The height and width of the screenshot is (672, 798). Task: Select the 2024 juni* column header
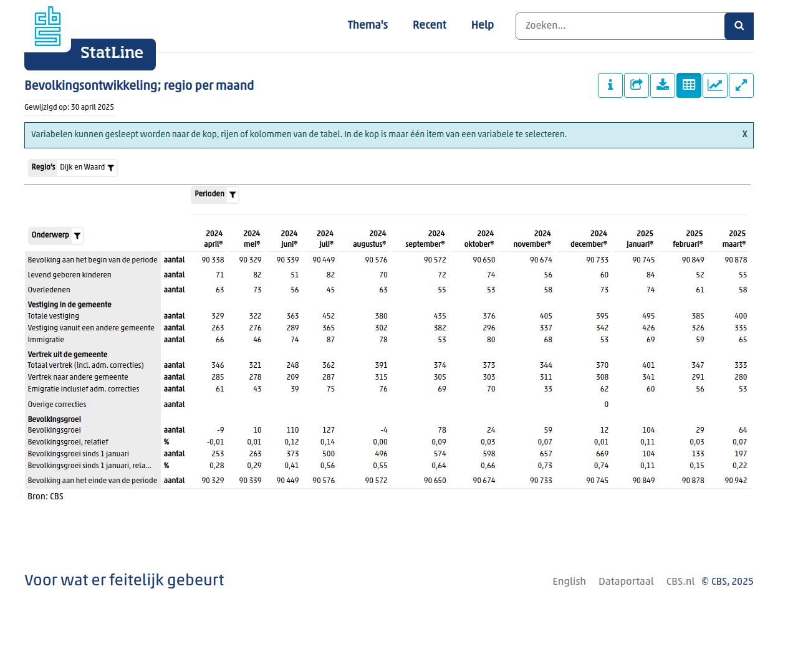pos(289,239)
